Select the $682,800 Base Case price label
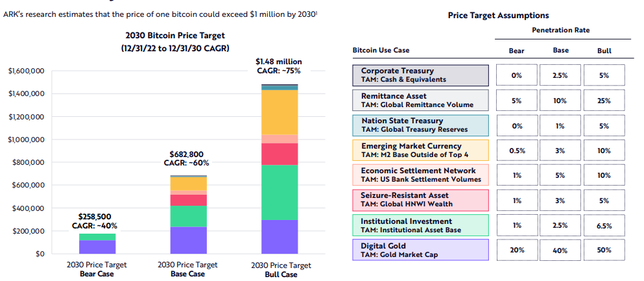This screenshot has width=644, height=281. [x=187, y=154]
